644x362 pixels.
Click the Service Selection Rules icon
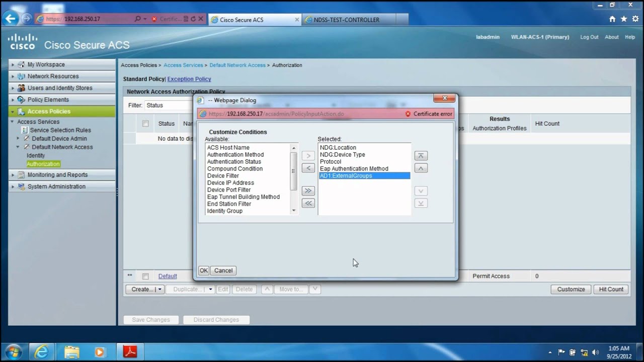pos(25,130)
